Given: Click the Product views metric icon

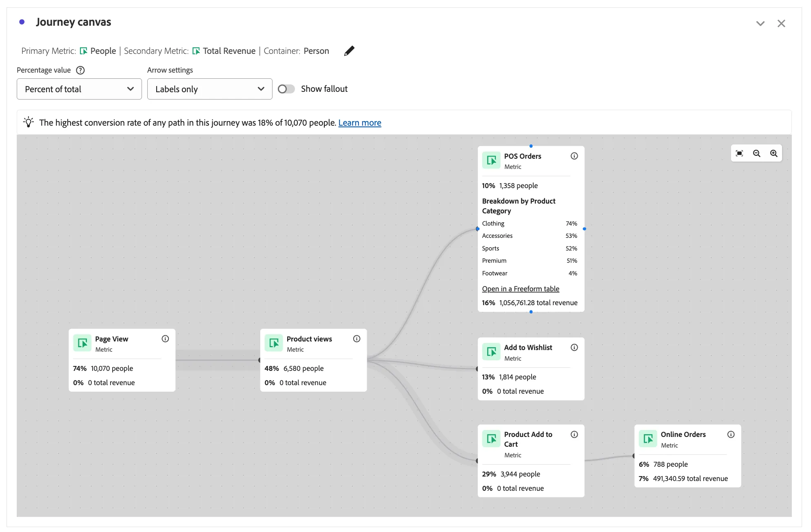Looking at the screenshot, I should coord(274,343).
